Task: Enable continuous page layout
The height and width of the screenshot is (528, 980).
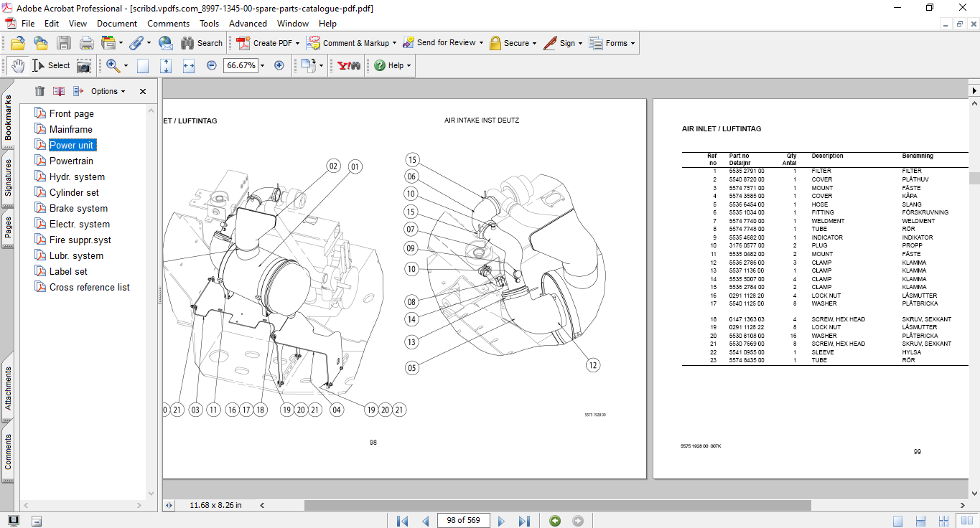Action: tap(921, 521)
